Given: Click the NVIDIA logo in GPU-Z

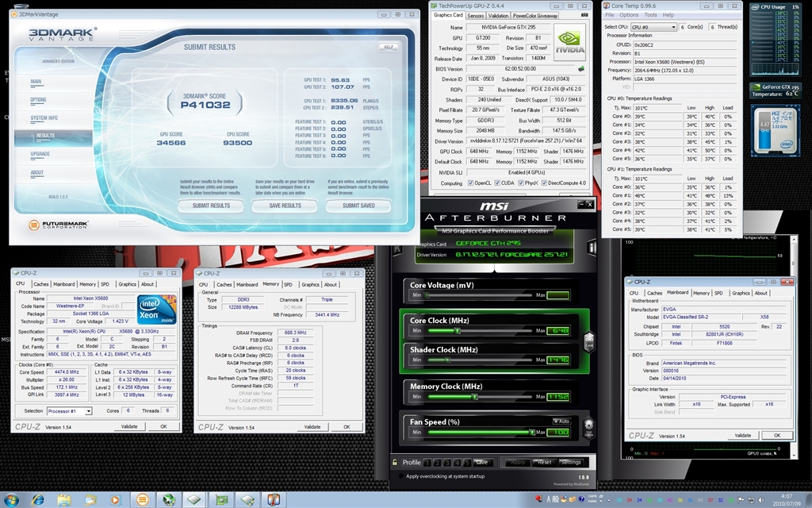Looking at the screenshot, I should 569,41.
